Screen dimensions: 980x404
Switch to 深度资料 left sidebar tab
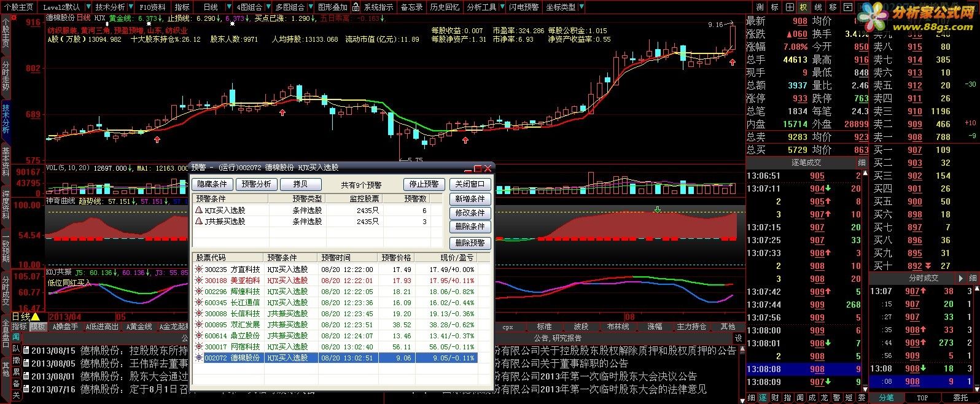[6, 204]
